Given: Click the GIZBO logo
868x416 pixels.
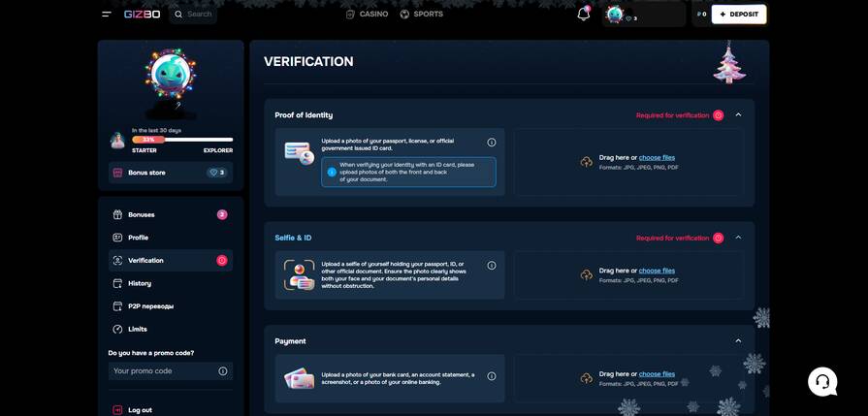Looking at the screenshot, I should (142, 15).
